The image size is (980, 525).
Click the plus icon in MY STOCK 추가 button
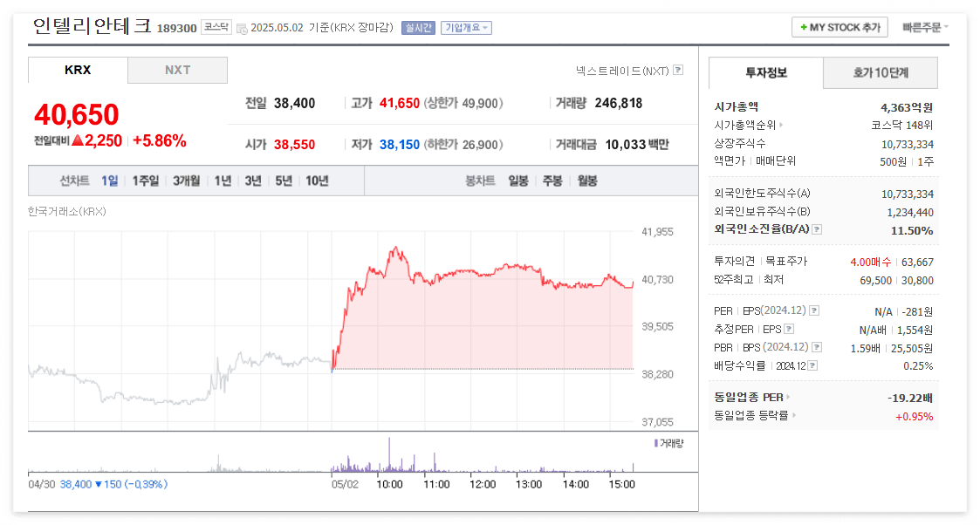[804, 26]
